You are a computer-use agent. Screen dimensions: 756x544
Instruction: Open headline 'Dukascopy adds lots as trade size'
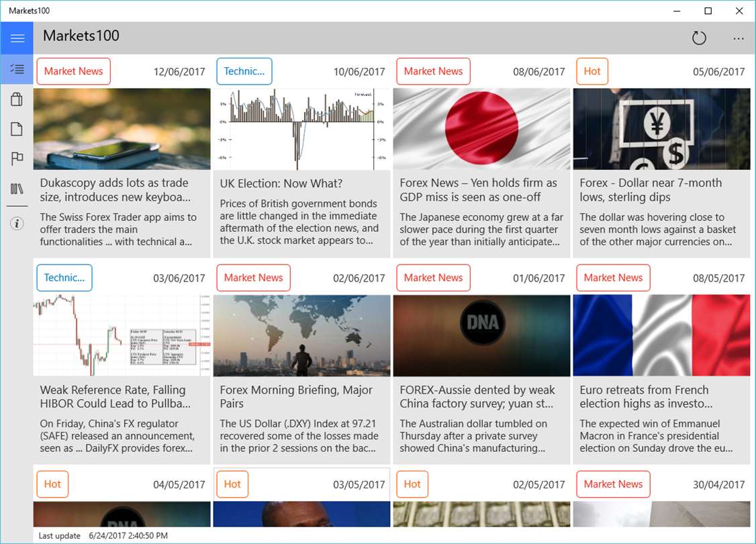115,190
